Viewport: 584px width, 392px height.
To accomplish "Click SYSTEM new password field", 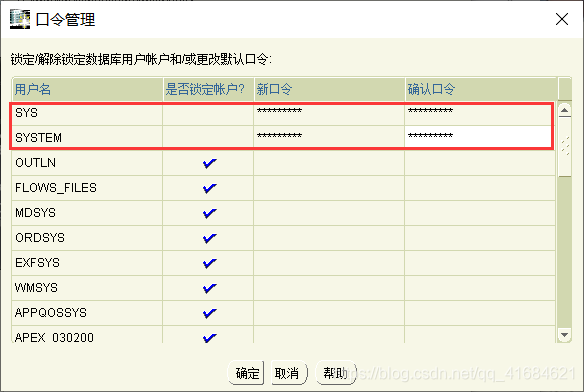I will point(329,138).
